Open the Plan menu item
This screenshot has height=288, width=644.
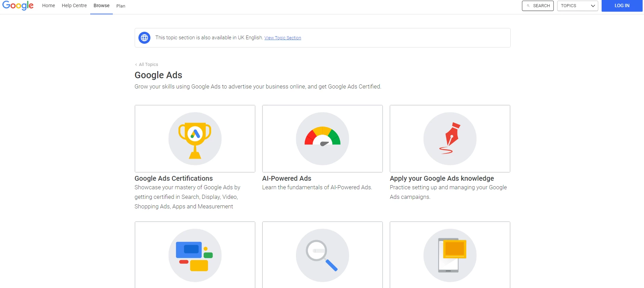point(121,6)
